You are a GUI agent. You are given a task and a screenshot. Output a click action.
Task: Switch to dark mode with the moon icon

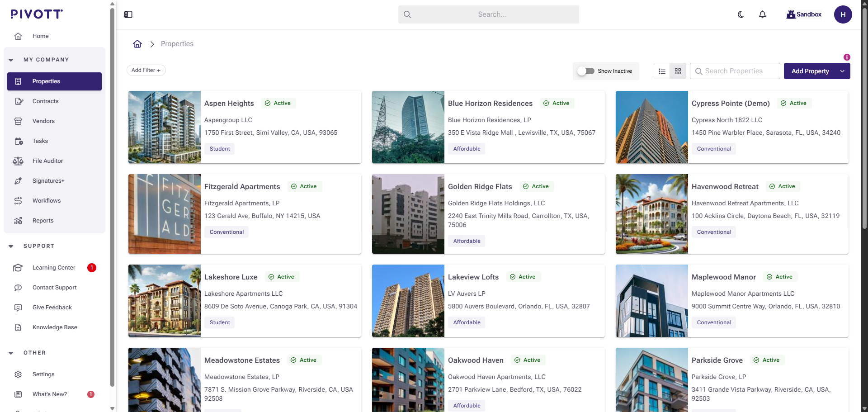pos(740,14)
